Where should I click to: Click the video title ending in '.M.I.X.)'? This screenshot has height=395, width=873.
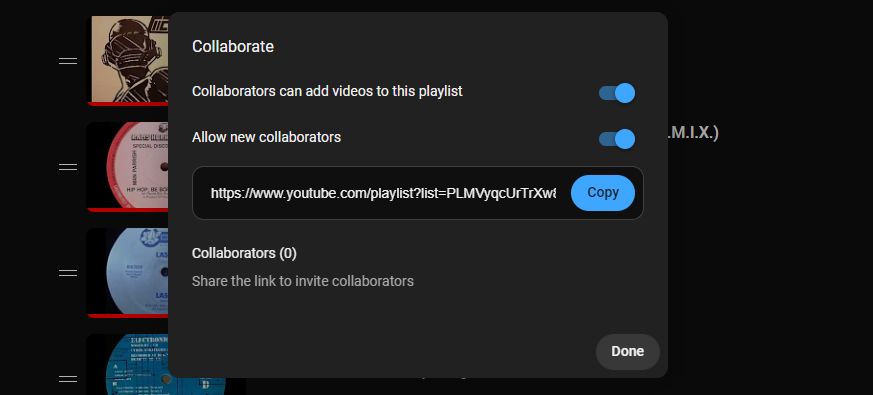pos(694,133)
